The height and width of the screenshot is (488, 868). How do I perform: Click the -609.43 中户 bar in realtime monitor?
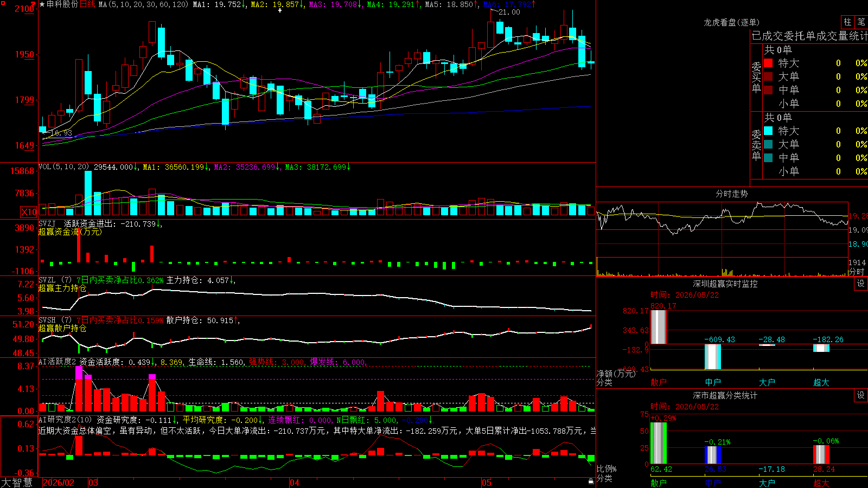tap(713, 357)
